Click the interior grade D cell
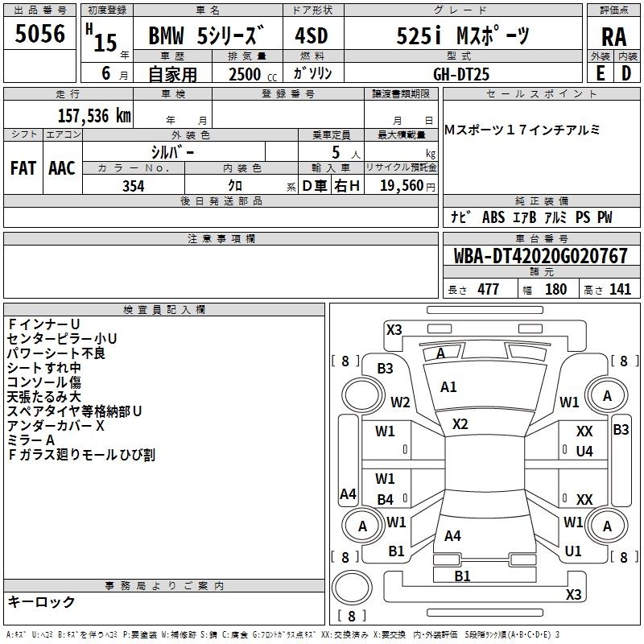Image resolution: width=644 pixels, height=644 pixels. (x=626, y=72)
